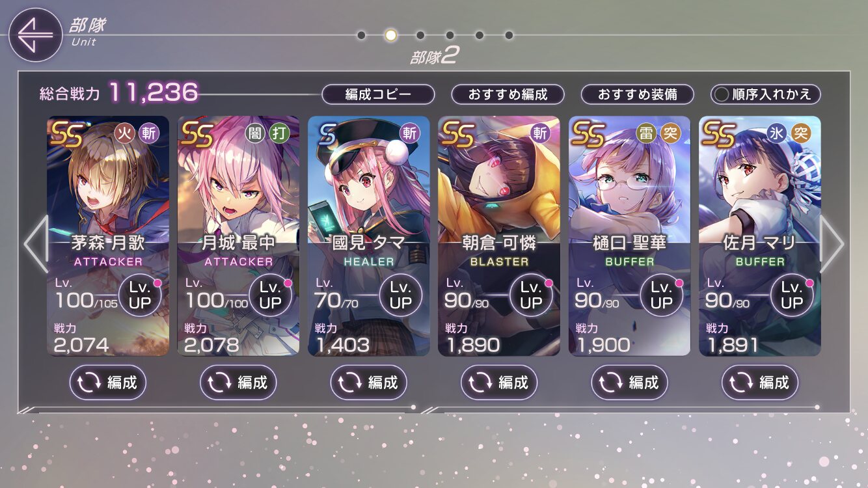The width and height of the screenshot is (868, 488).
Task: Open おすすめ編成 recommendations
Action: (x=508, y=94)
